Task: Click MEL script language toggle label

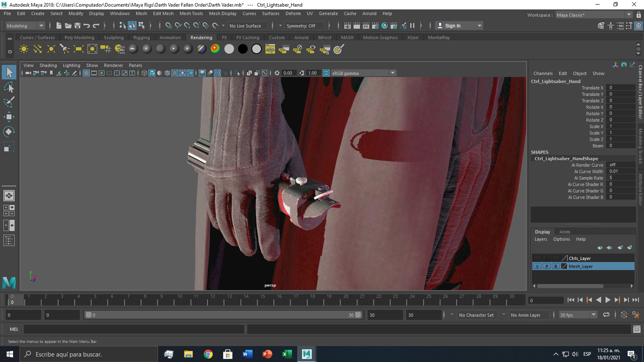Action: click(14, 329)
